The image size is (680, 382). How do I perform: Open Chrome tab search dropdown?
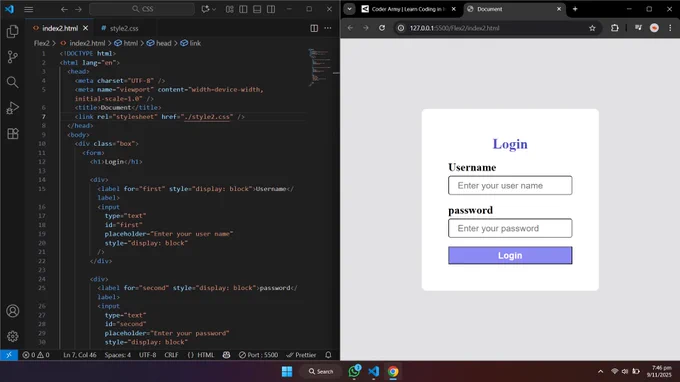pyautogui.click(x=349, y=9)
